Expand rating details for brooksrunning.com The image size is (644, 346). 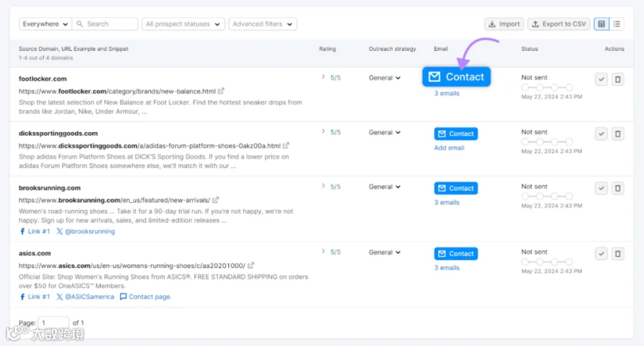[323, 186]
